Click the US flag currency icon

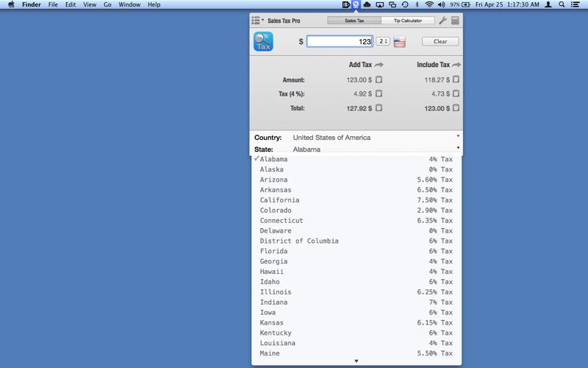click(399, 42)
